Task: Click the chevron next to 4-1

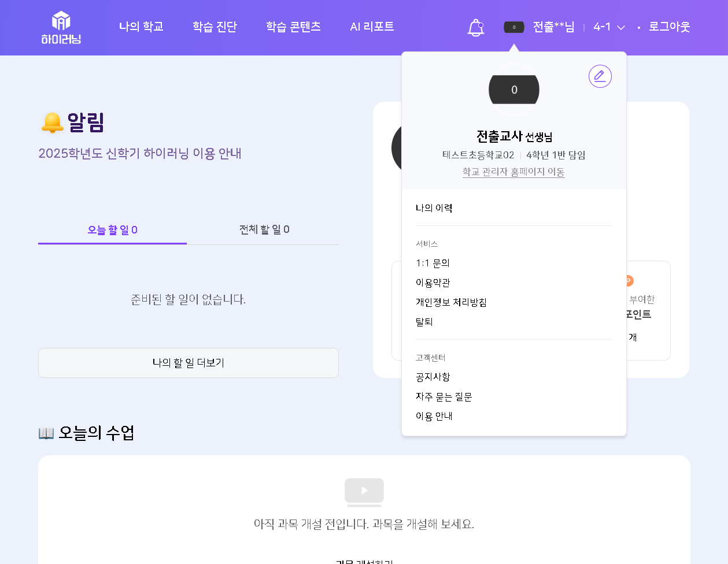Action: 621,28
